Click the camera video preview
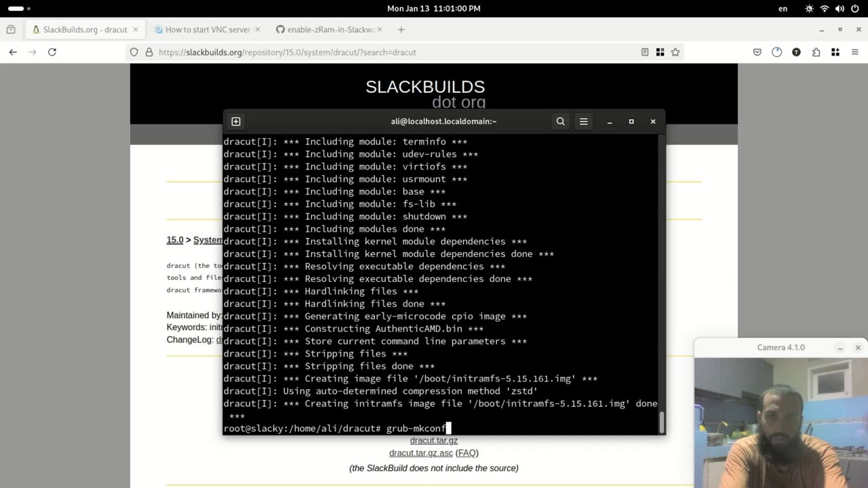The width and height of the screenshot is (868, 488). click(781, 423)
